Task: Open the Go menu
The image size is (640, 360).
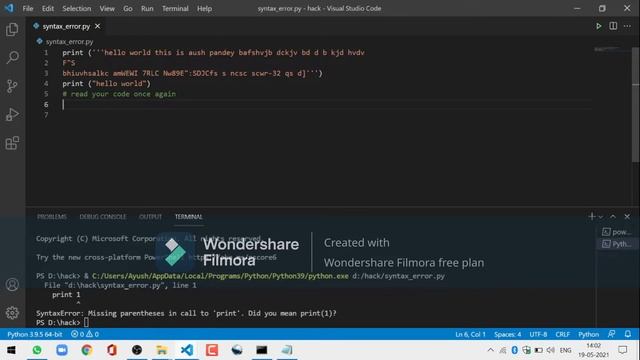Action: click(128, 8)
